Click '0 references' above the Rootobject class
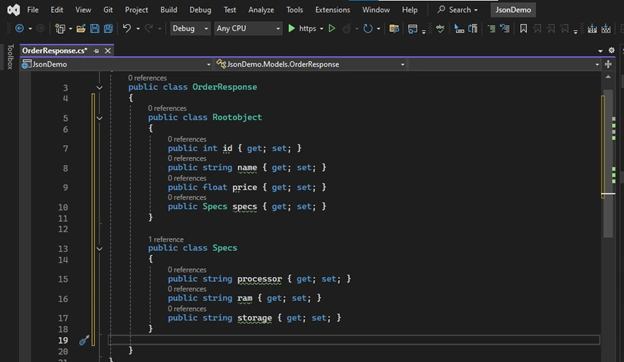The height and width of the screenshot is (362, 624). pos(167,108)
